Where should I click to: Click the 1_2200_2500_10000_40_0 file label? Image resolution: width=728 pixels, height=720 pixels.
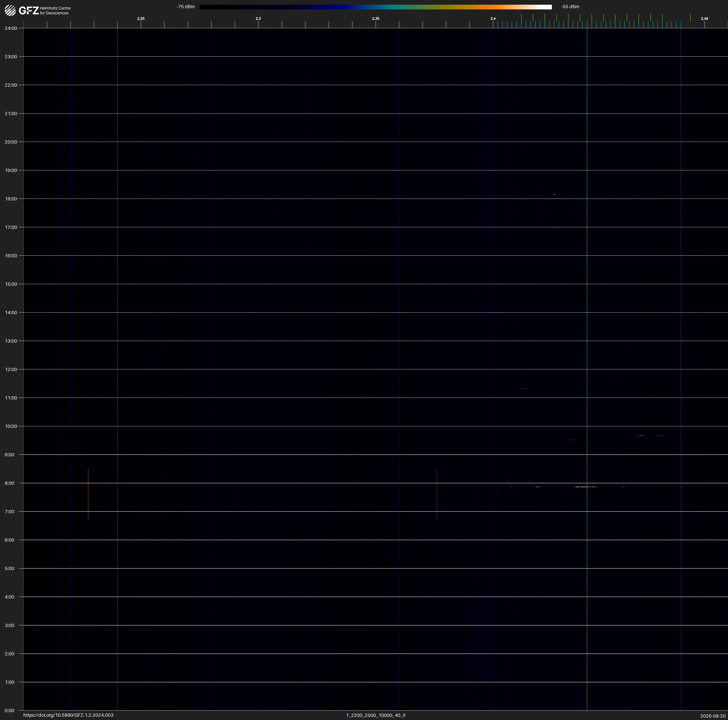376,715
